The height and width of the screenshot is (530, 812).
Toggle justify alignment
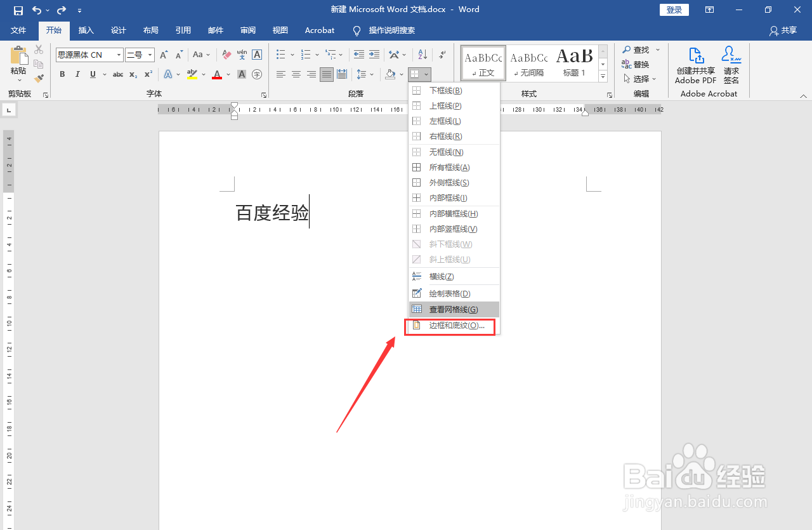(327, 74)
